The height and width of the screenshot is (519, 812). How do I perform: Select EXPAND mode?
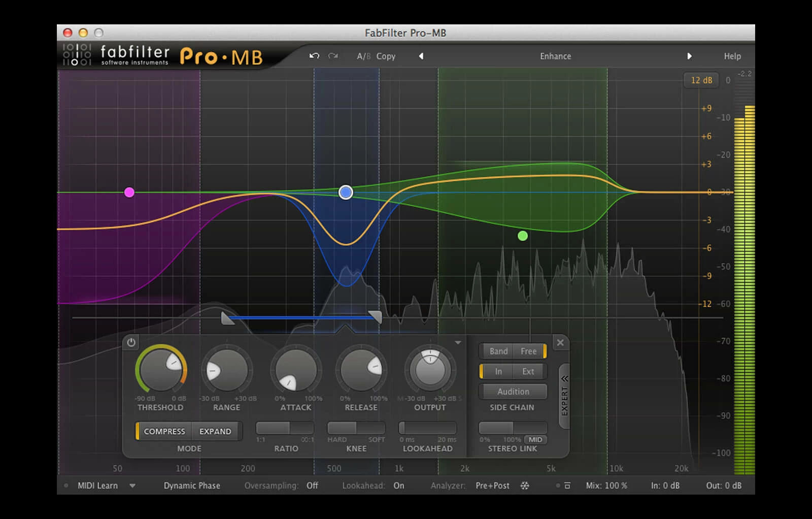coord(215,431)
